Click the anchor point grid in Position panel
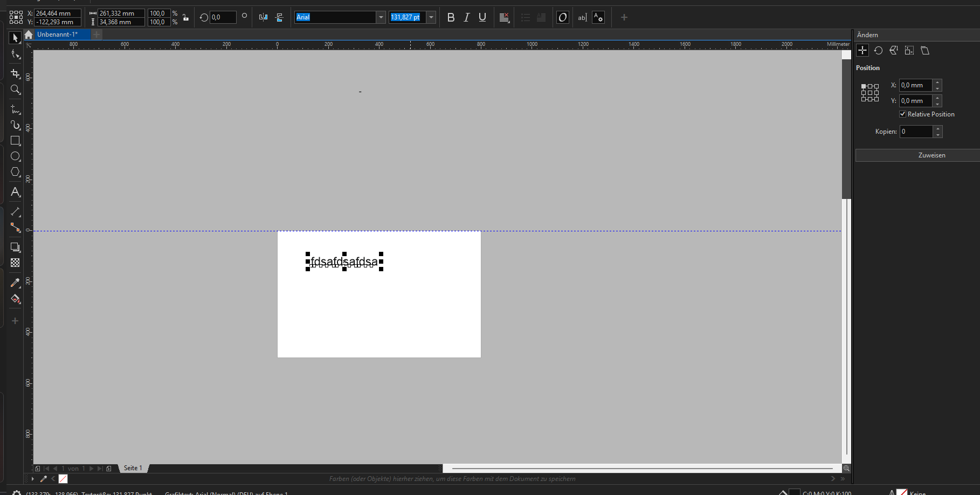The height and width of the screenshot is (495, 980). coord(869,93)
